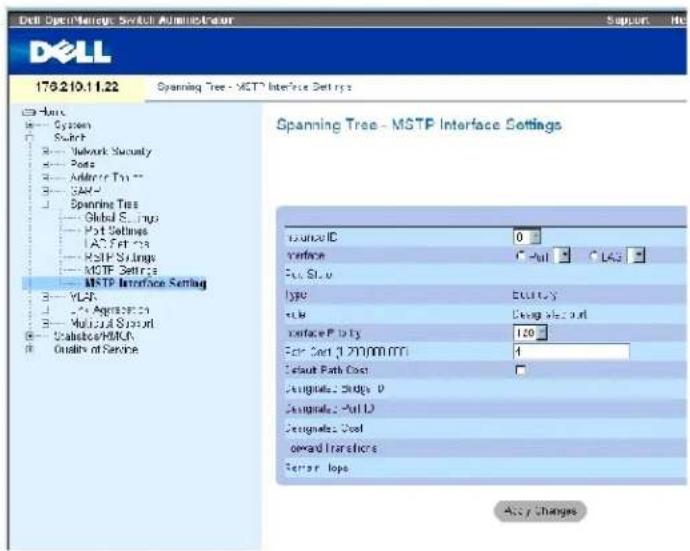Screen dimensions: 690x551
Task: Select Switch in the navigation tree
Action: (x=70, y=138)
